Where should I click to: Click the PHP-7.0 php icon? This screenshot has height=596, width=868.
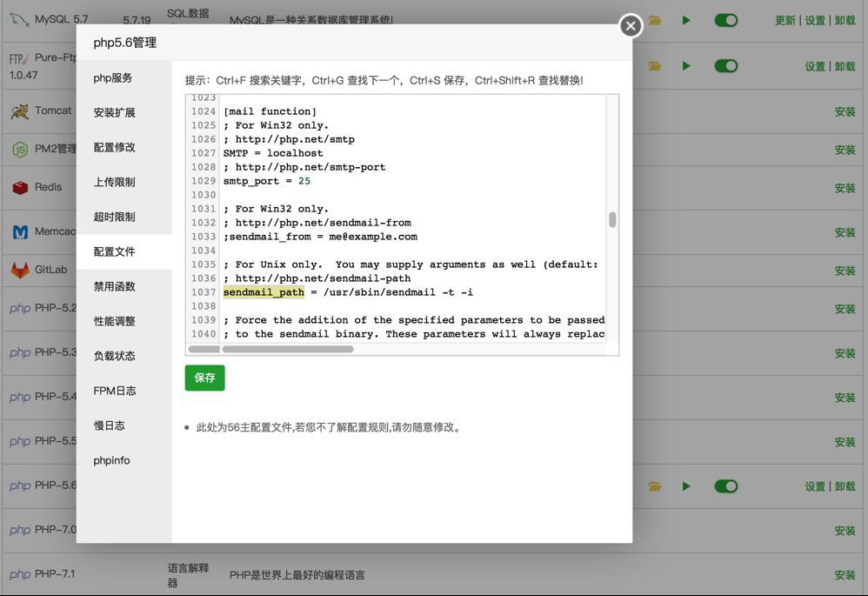pos(20,530)
